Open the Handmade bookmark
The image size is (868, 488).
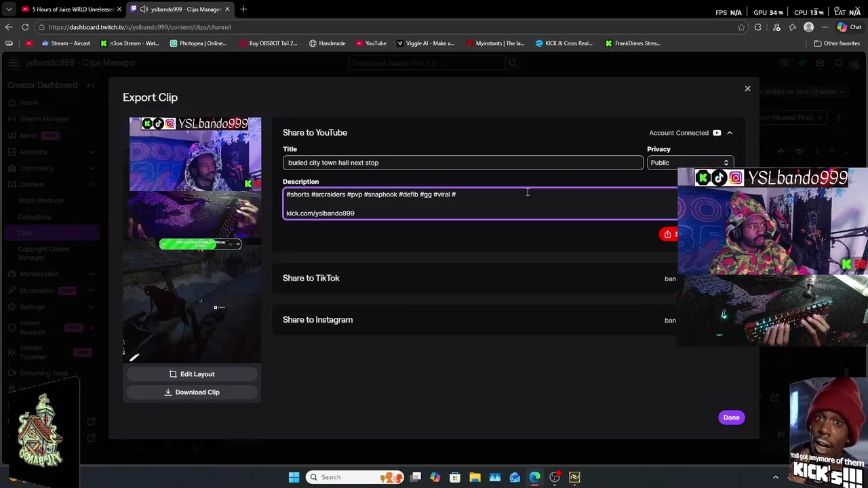(327, 43)
